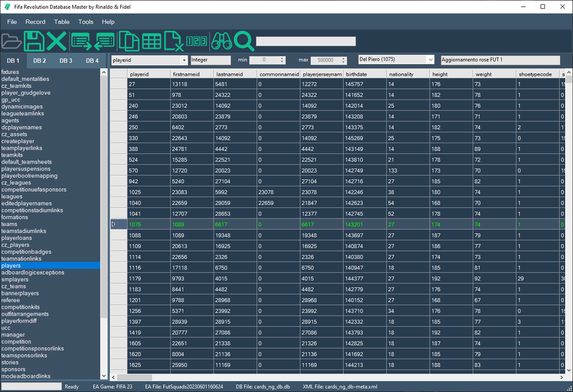573x392 pixels.
Task: Click the 123 renumber icon
Action: [x=196, y=41]
